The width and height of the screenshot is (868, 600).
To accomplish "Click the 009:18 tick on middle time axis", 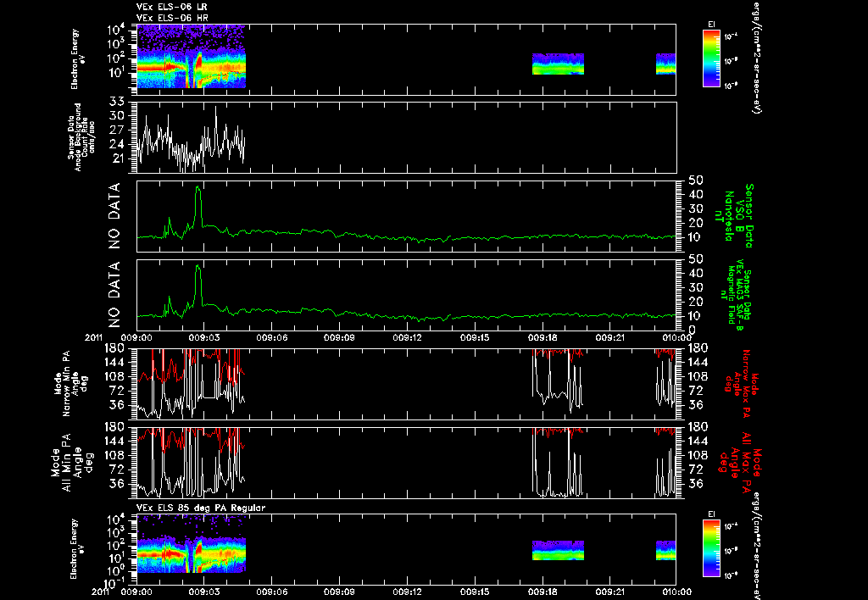I will click(542, 337).
